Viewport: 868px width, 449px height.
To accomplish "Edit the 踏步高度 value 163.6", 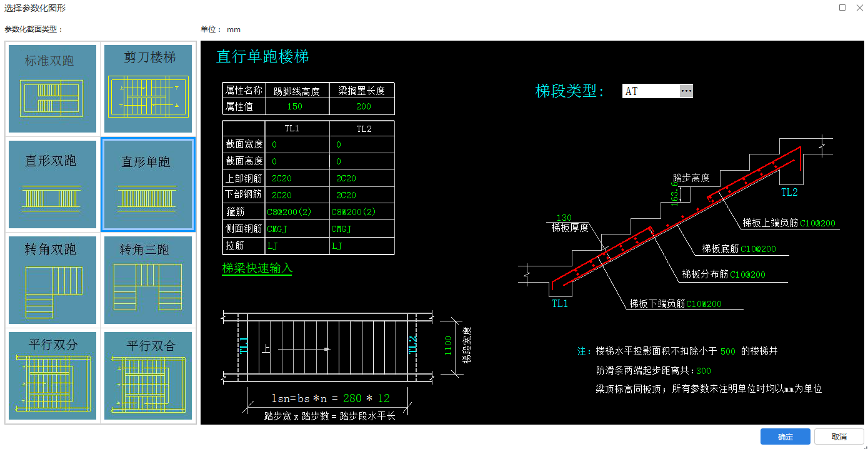I will pos(675,193).
